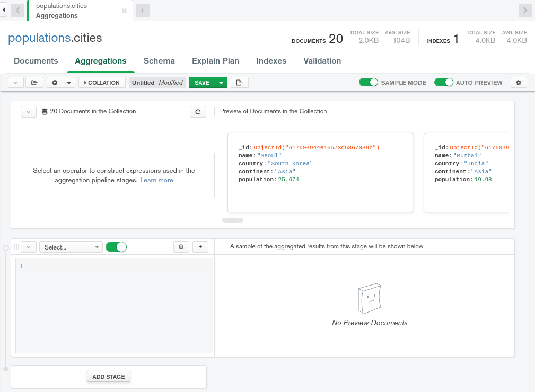Toggle Sample Mode off

pyautogui.click(x=368, y=82)
